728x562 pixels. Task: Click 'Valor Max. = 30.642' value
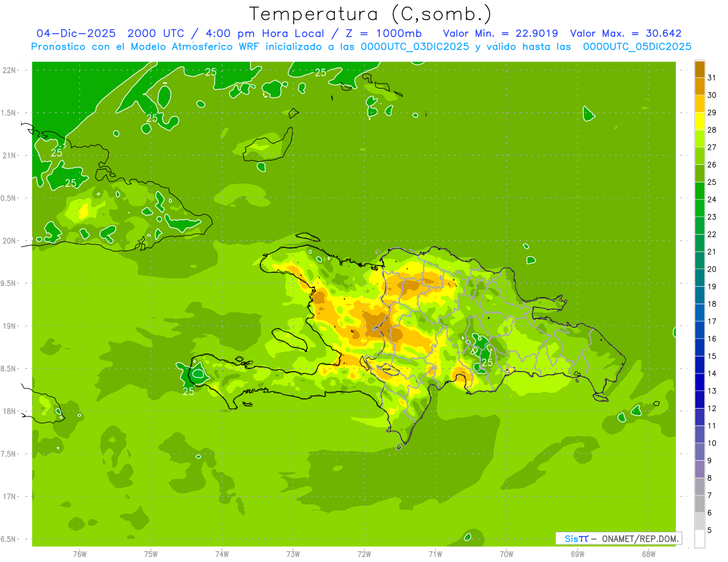point(626,33)
